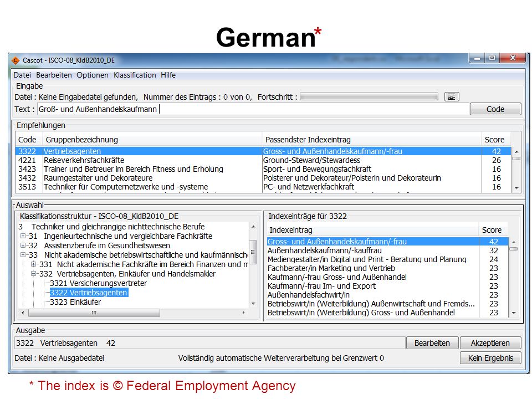Click the Fortschritt progress bar
532x399 pixels.
coord(369,96)
